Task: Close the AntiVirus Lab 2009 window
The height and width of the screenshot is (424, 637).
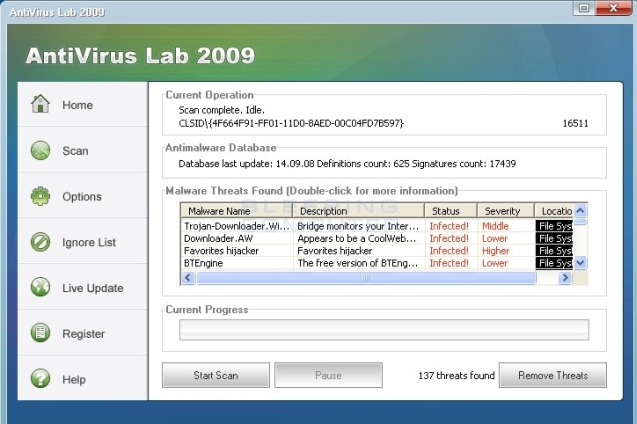Action: 613,8
